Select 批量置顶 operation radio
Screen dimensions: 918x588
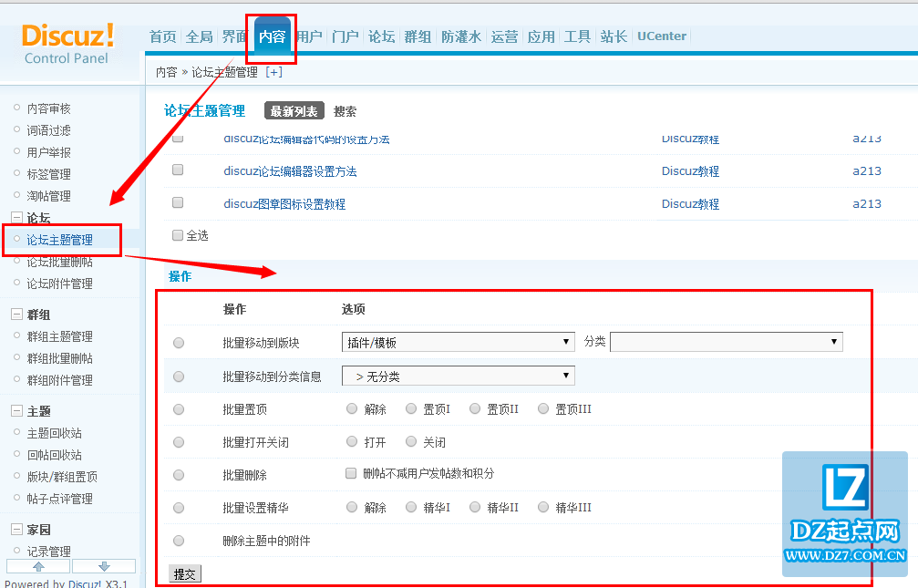[179, 409]
